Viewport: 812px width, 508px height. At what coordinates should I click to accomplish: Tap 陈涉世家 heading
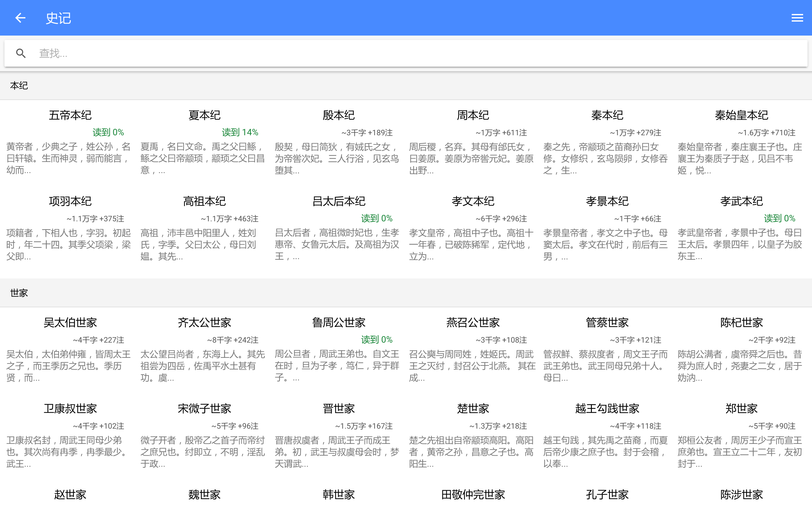tap(741, 495)
